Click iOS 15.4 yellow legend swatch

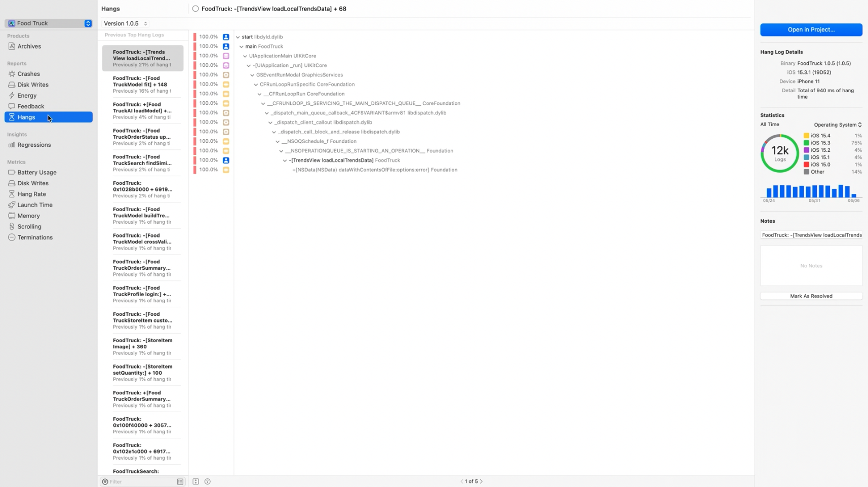pos(806,136)
